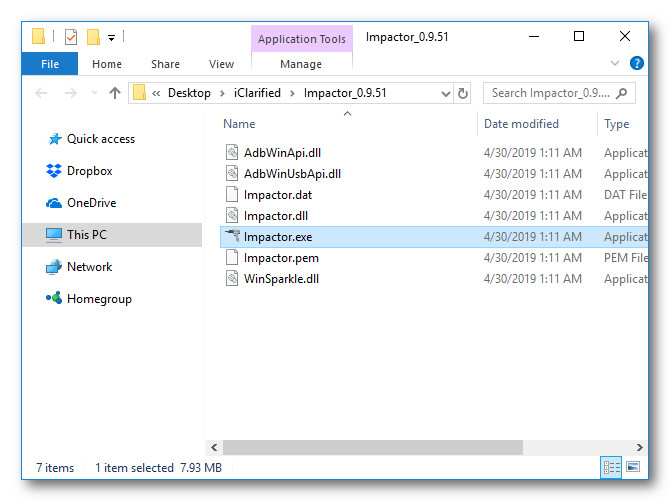Click the Impactor.exe application icon
Image resolution: width=670 pixels, height=501 pixels.
[x=232, y=237]
